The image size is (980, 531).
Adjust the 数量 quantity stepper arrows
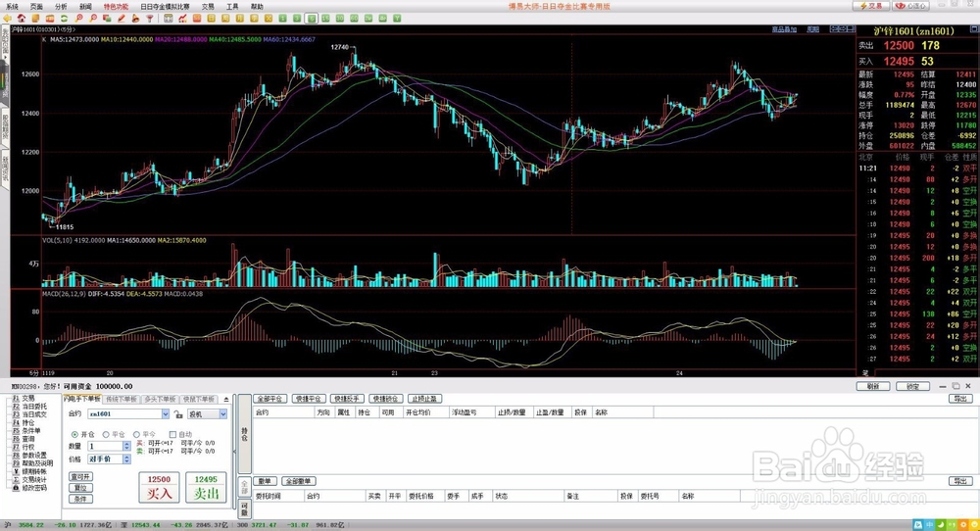coord(126,446)
